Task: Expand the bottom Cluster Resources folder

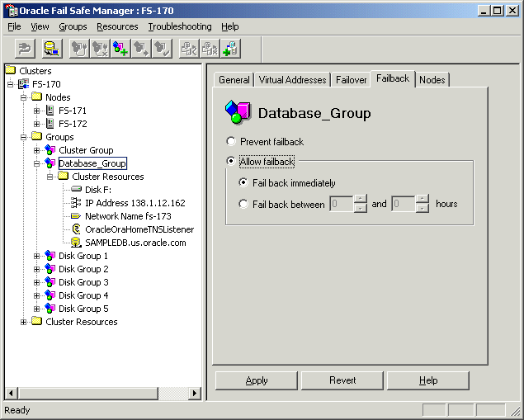Action: click(x=23, y=322)
